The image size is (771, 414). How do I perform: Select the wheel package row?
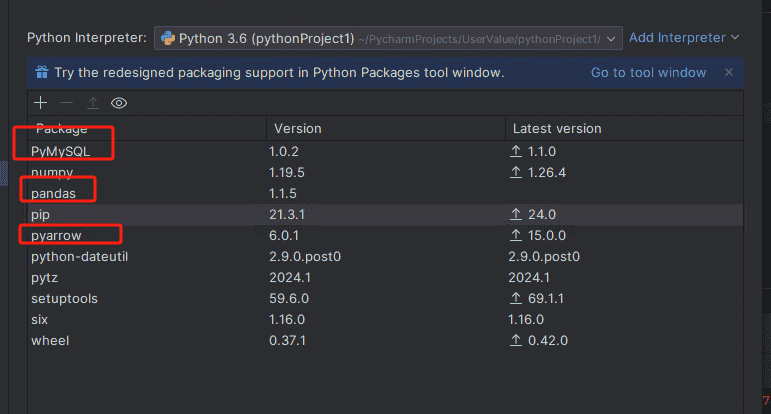(x=49, y=340)
